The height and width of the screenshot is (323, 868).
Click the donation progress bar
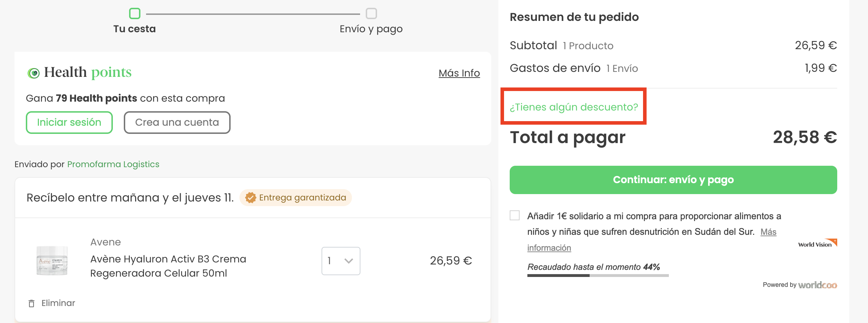pyautogui.click(x=598, y=276)
